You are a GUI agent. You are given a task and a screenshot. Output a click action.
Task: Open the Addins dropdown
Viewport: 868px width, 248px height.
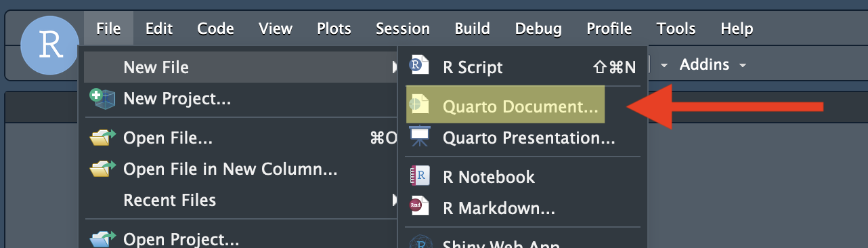coord(712,65)
